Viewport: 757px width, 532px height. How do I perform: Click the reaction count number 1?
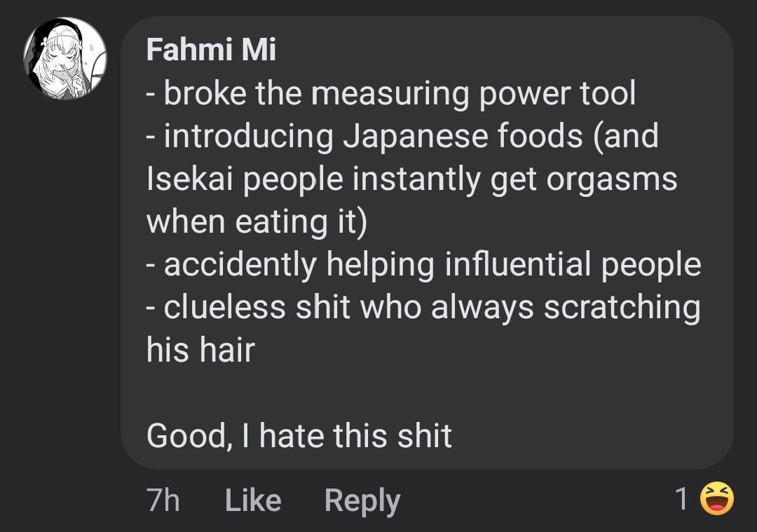(681, 499)
